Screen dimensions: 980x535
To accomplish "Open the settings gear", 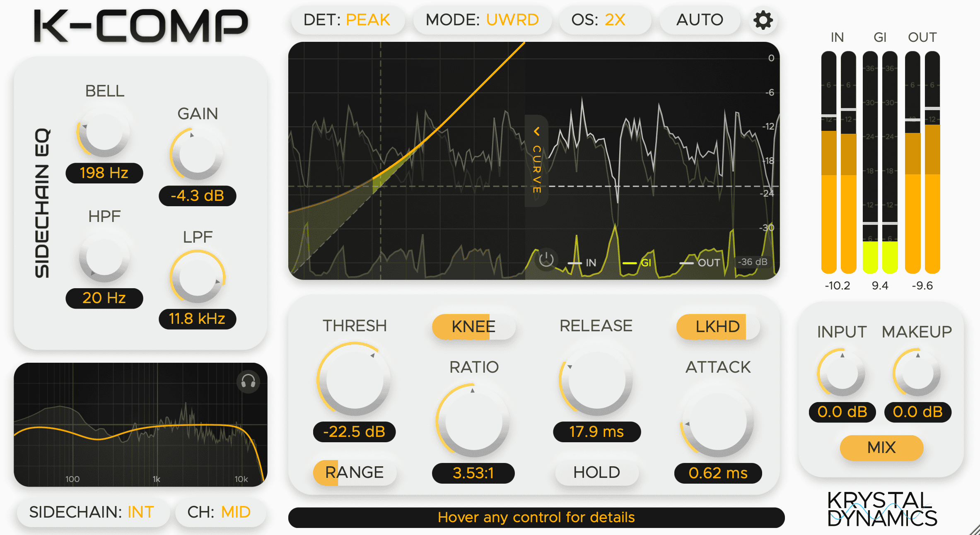I will 763,20.
